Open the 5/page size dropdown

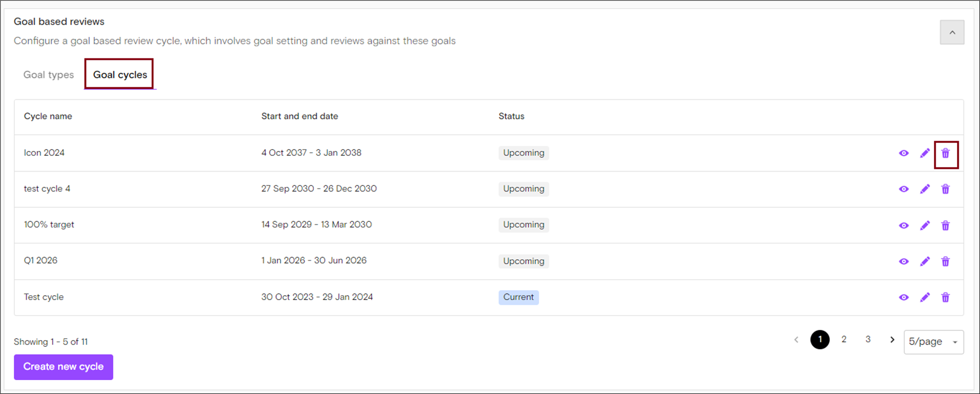point(933,342)
